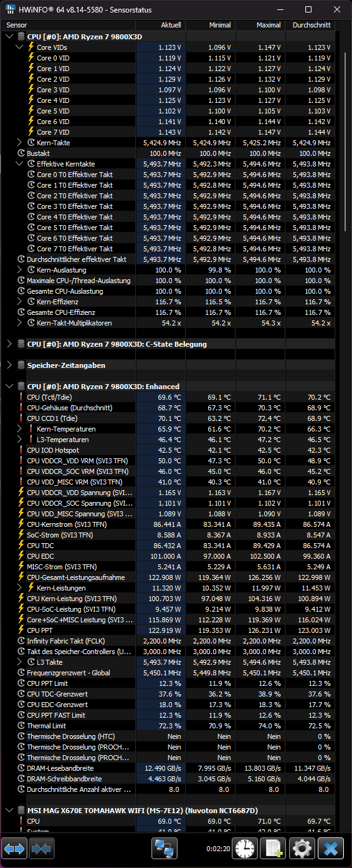Close sensors with the blue X icon

click(x=331, y=849)
